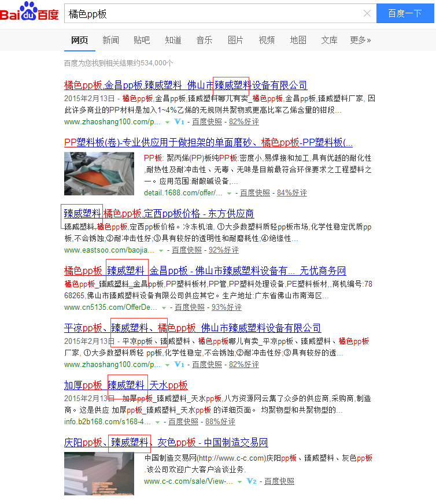Click URL detail.1688.com/offer/...
Image resolution: width=436 pixels, height=504 pixels.
click(183, 193)
